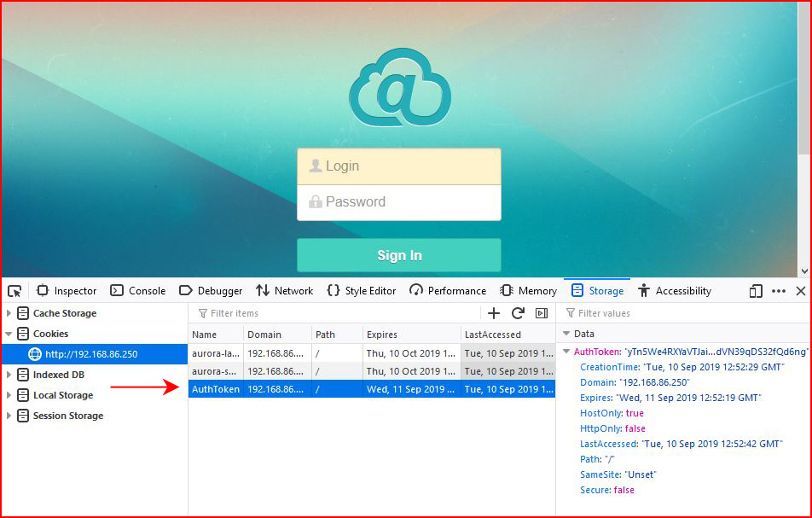The image size is (812, 518).
Task: Select Indexed DB in storage tree
Action: [58, 375]
